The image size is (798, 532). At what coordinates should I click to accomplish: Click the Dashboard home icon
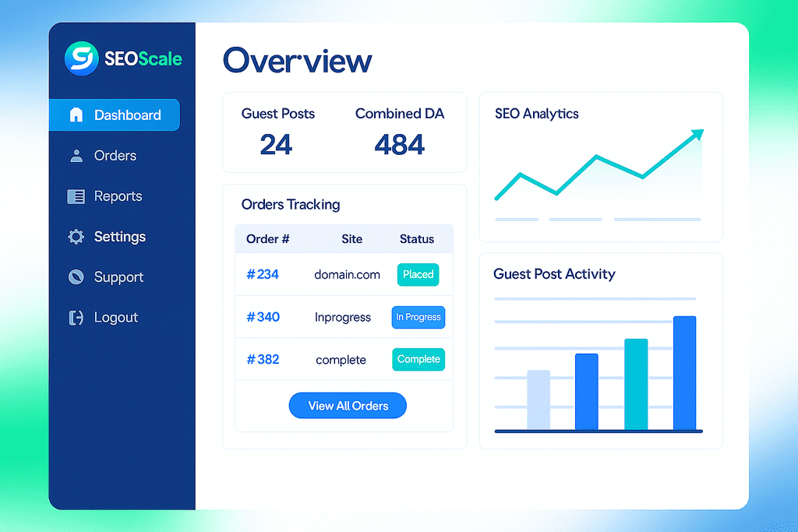(76, 115)
